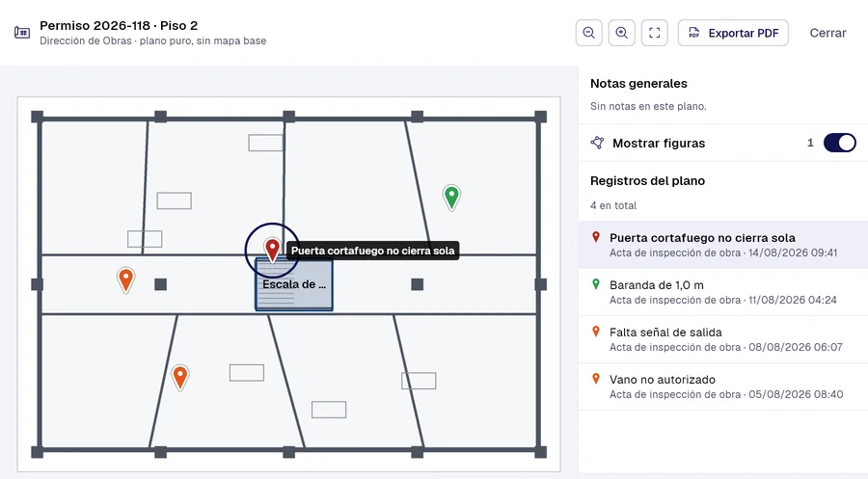Click the Registros del plano heading
The height and width of the screenshot is (479, 868).
647,181
